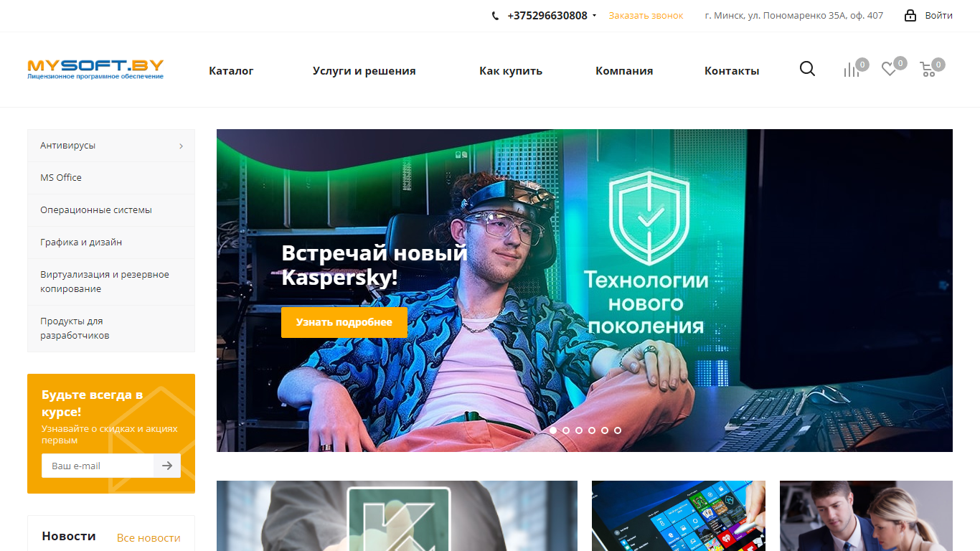The height and width of the screenshot is (551, 980).
Task: Open the Как купить menu item
Action: pyautogui.click(x=511, y=70)
